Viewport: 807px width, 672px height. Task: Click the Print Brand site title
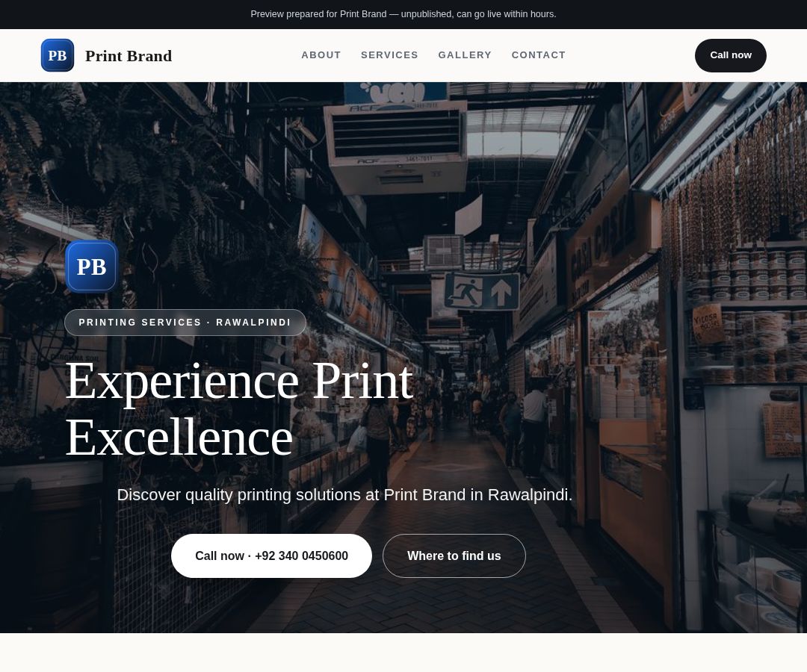coord(129,55)
